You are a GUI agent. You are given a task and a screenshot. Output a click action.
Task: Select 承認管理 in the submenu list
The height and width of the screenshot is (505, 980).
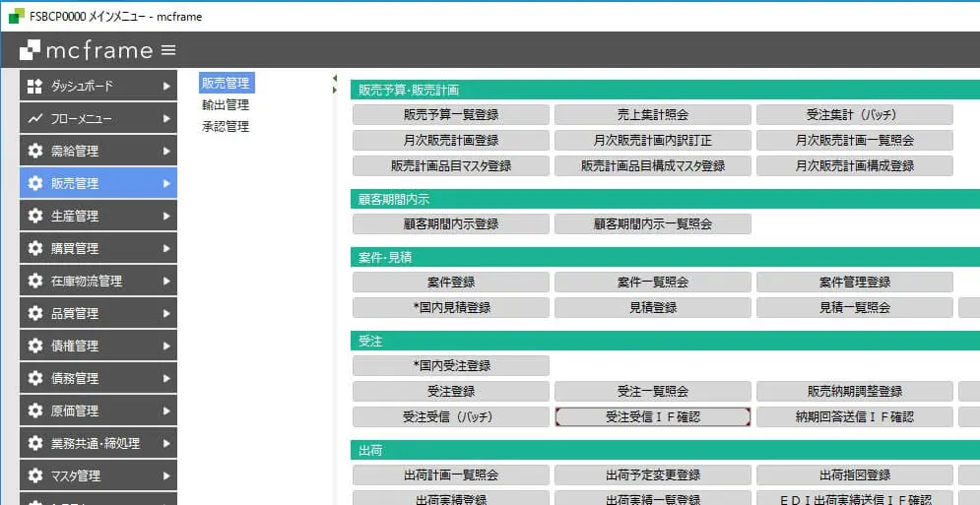[x=226, y=127]
